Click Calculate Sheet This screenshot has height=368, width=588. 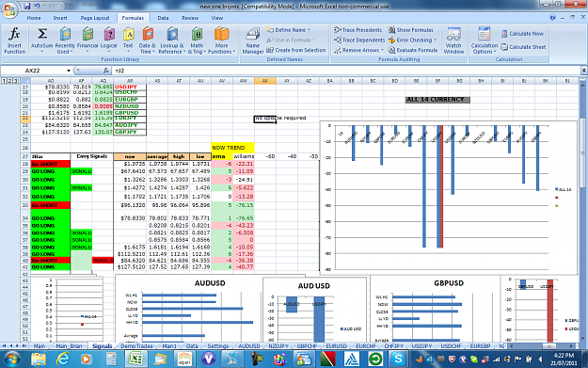523,47
